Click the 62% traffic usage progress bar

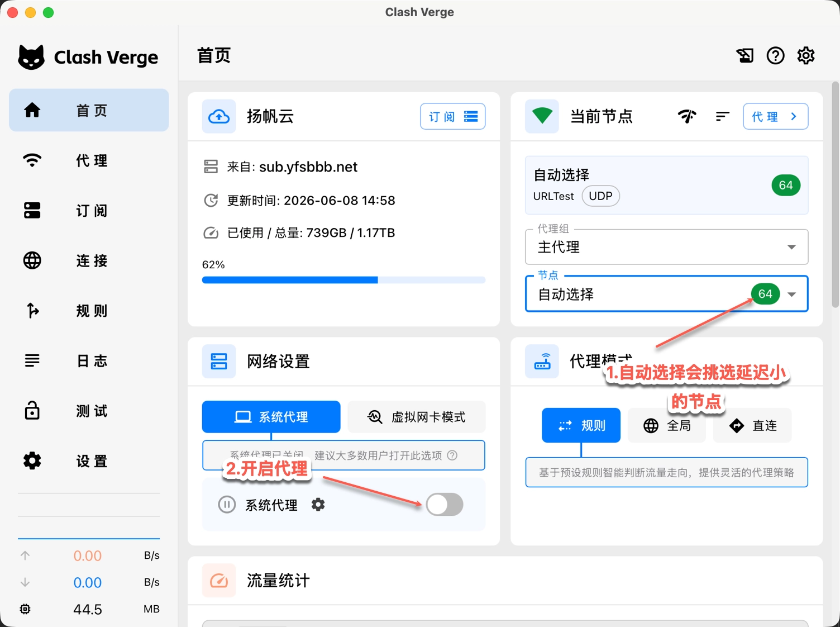coord(343,280)
